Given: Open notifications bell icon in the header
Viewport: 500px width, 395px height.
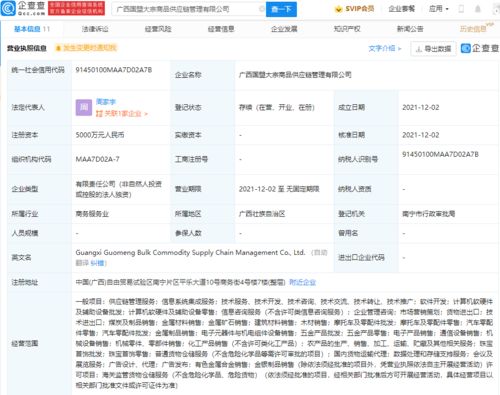Looking at the screenshot, I should tap(478, 9).
